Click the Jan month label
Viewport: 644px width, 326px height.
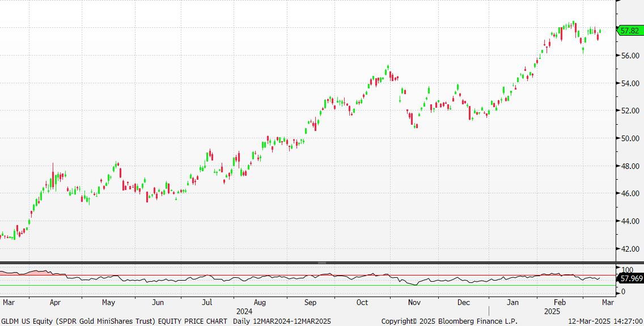512,303
